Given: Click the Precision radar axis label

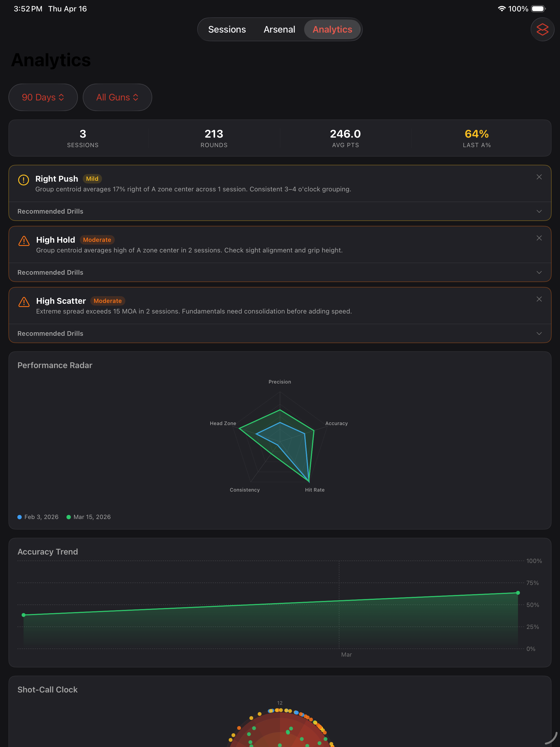Looking at the screenshot, I should 279,382.
